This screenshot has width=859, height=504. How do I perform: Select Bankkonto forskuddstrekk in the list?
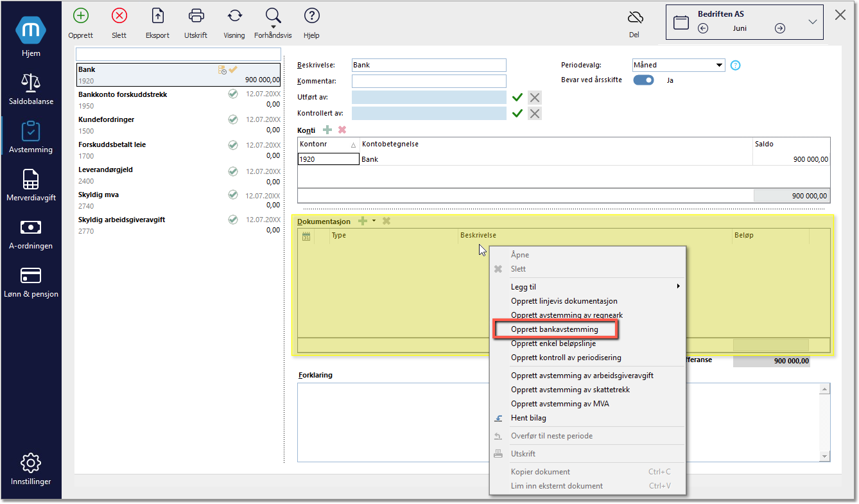point(178,100)
